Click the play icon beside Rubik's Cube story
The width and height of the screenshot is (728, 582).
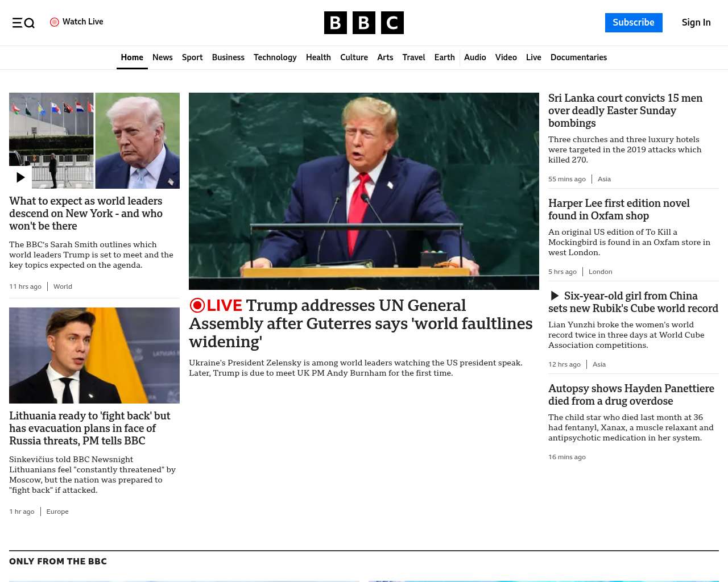click(555, 296)
